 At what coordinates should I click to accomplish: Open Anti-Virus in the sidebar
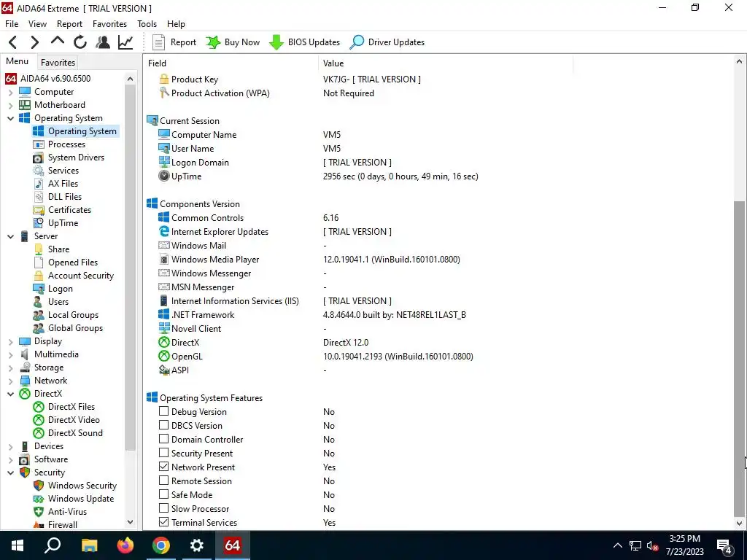(68, 511)
